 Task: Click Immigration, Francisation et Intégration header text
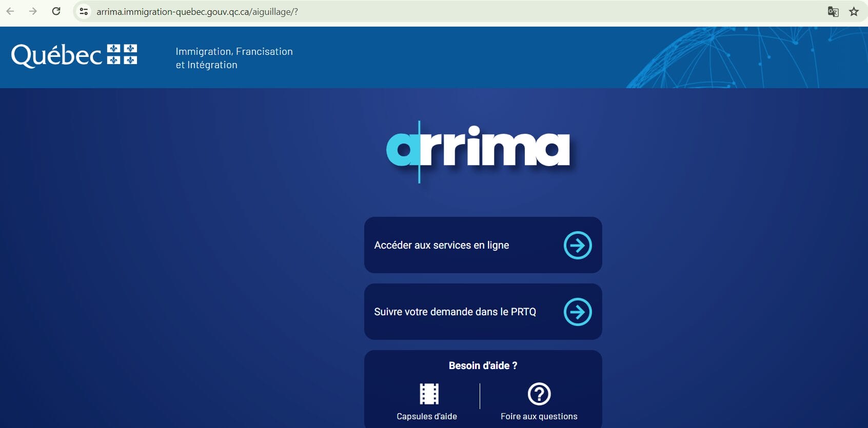coord(234,58)
